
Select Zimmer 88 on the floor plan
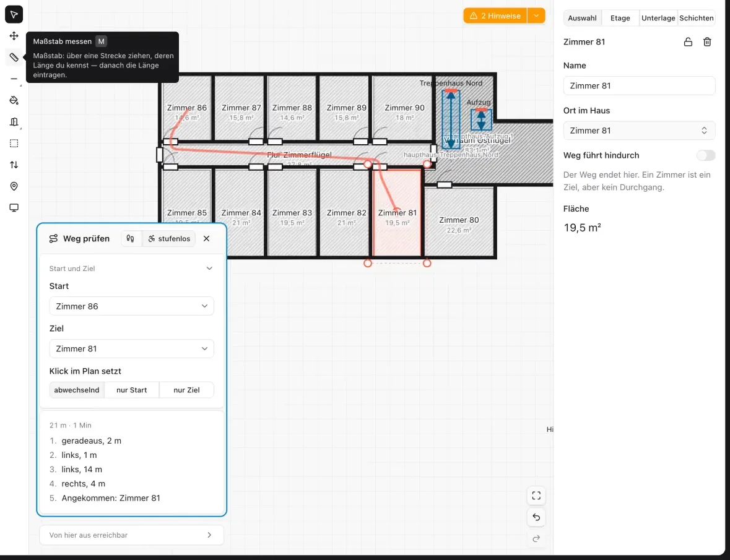point(292,108)
